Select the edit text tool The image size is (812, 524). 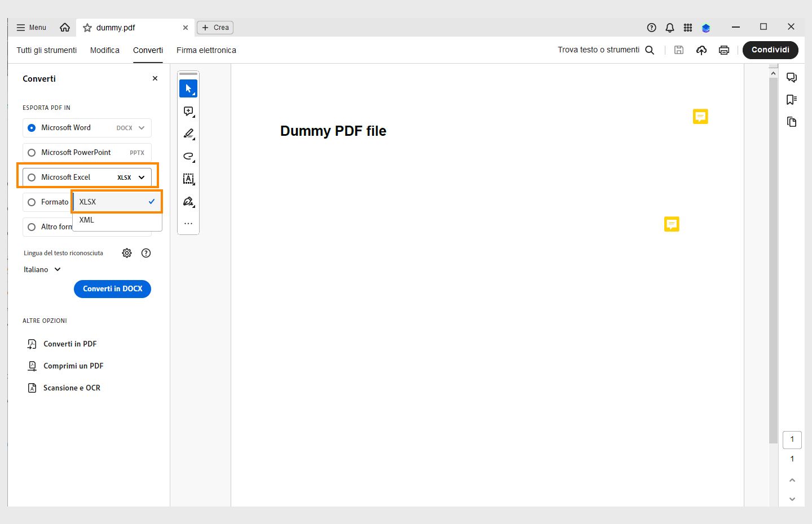(x=188, y=179)
